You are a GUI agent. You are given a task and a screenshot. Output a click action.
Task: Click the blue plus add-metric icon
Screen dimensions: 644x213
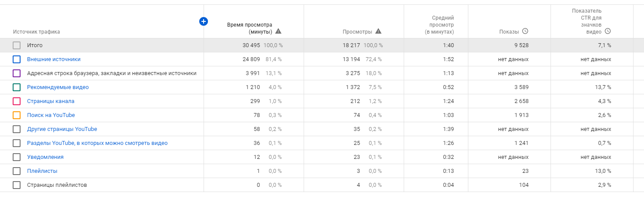pos(203,21)
